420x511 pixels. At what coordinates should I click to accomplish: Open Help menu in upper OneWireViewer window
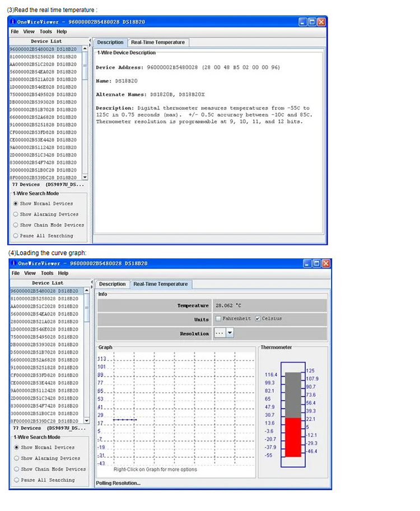(62, 31)
